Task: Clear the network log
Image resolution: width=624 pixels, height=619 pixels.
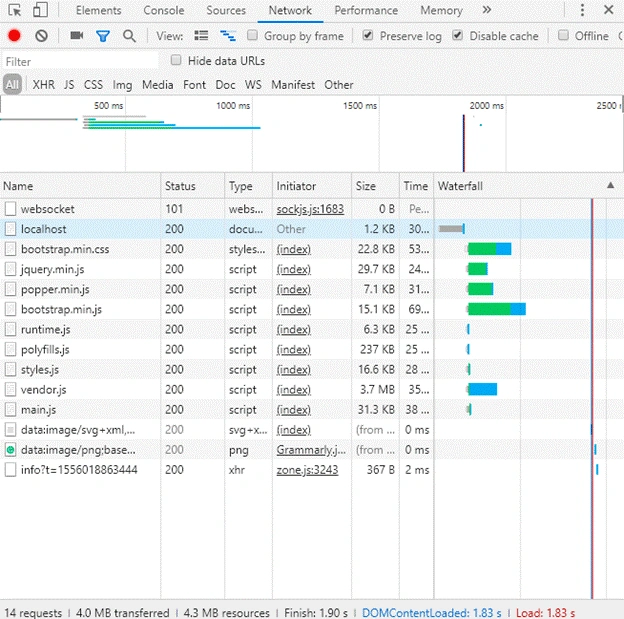Action: tap(41, 36)
